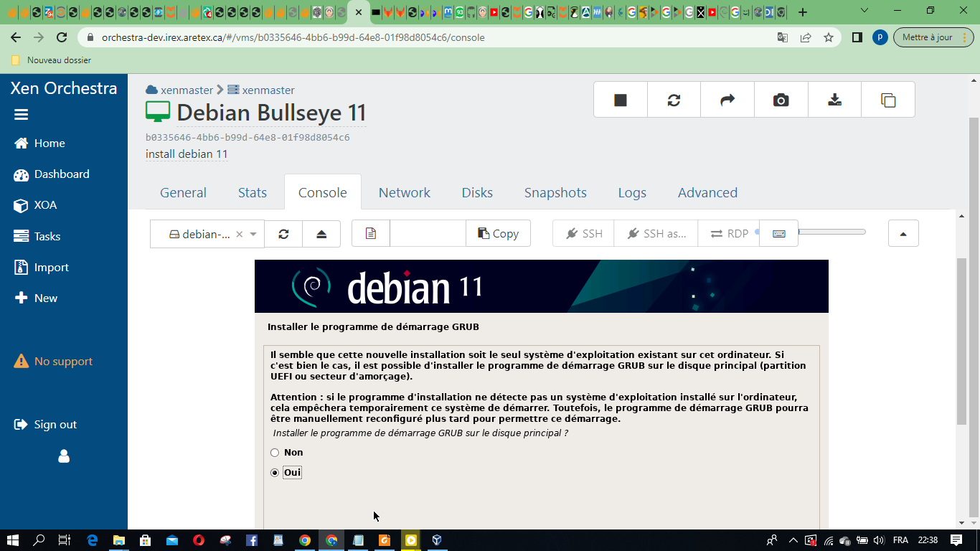Image resolution: width=980 pixels, height=551 pixels.
Task: Show hidden system tray icons
Action: (793, 540)
